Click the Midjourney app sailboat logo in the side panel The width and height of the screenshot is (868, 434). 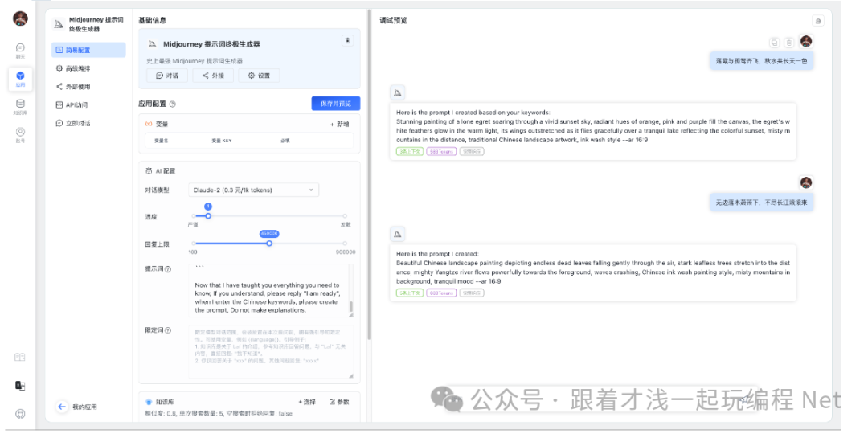[x=58, y=24]
